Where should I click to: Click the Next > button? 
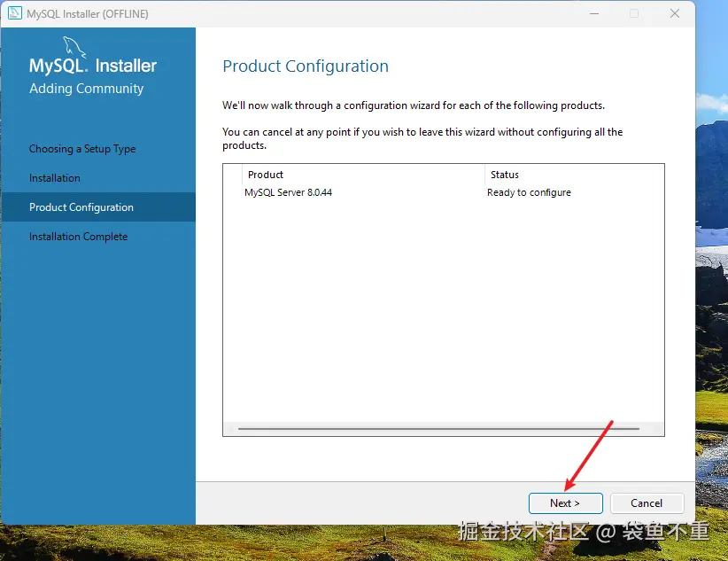click(x=566, y=503)
